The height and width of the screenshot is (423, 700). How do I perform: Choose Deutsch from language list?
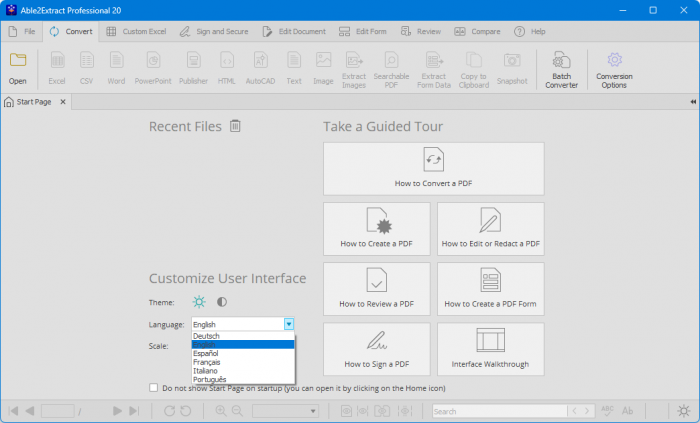[206, 336]
